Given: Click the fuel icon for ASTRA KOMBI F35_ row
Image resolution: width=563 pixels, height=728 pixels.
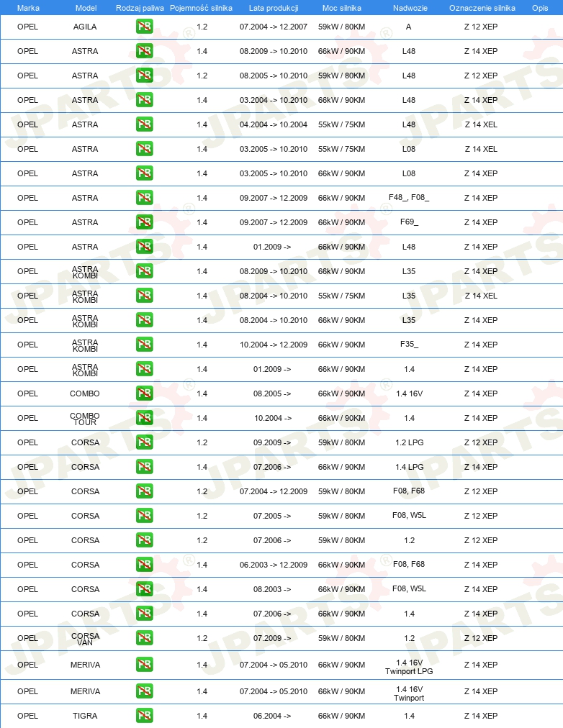Looking at the screenshot, I should 145,345.
